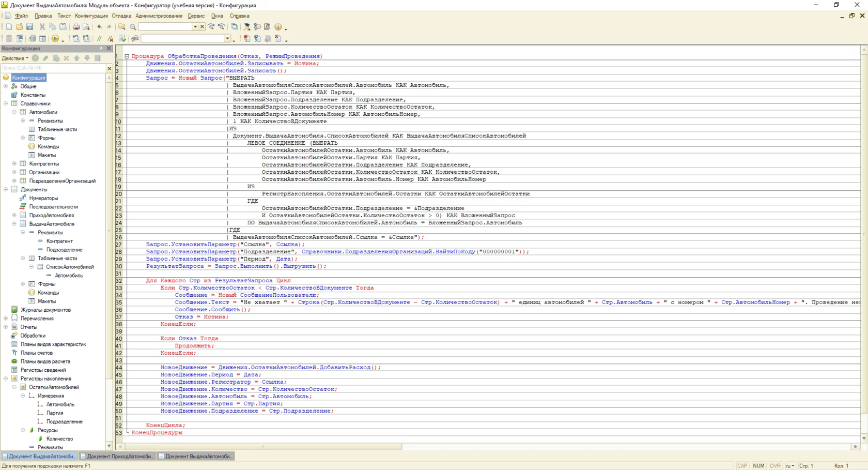
Task: Click the Cut scissors icon
Action: point(42,27)
